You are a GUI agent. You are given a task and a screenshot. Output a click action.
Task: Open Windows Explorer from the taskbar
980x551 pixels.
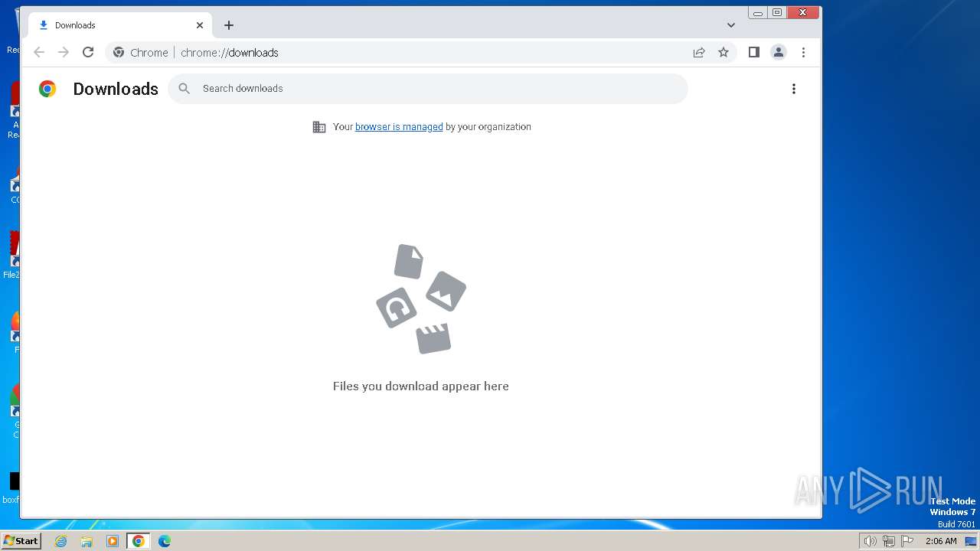click(87, 541)
